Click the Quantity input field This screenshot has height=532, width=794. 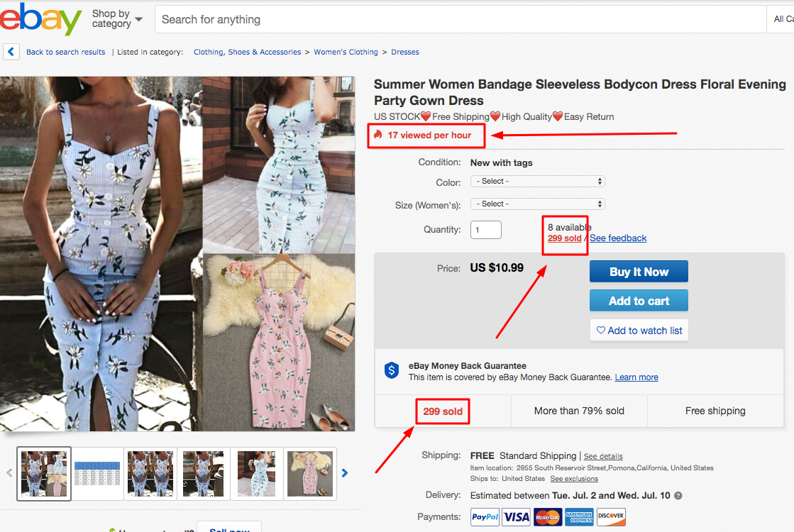click(x=485, y=230)
